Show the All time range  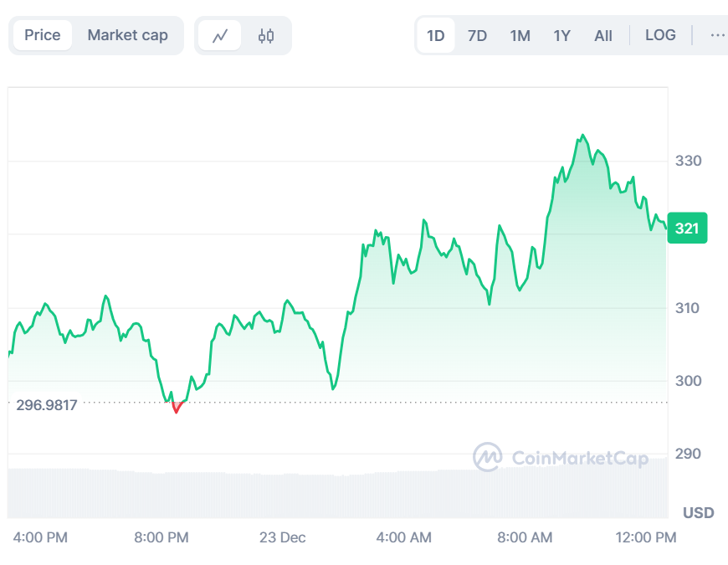coord(602,35)
